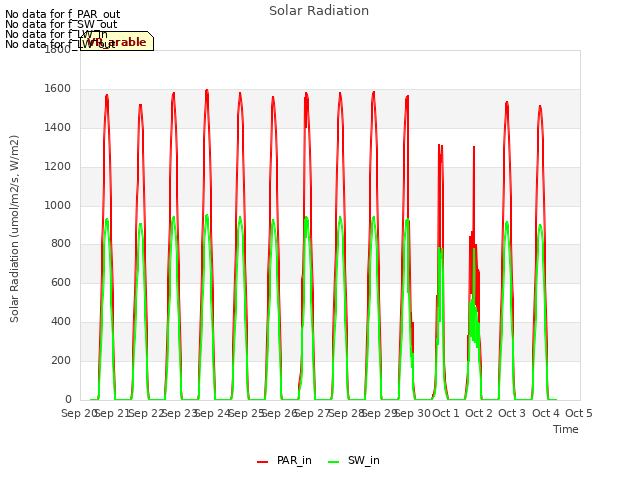This screenshot has height=480, width=640.
Task: Select the VR_arable annotation label
Action: (x=117, y=41)
